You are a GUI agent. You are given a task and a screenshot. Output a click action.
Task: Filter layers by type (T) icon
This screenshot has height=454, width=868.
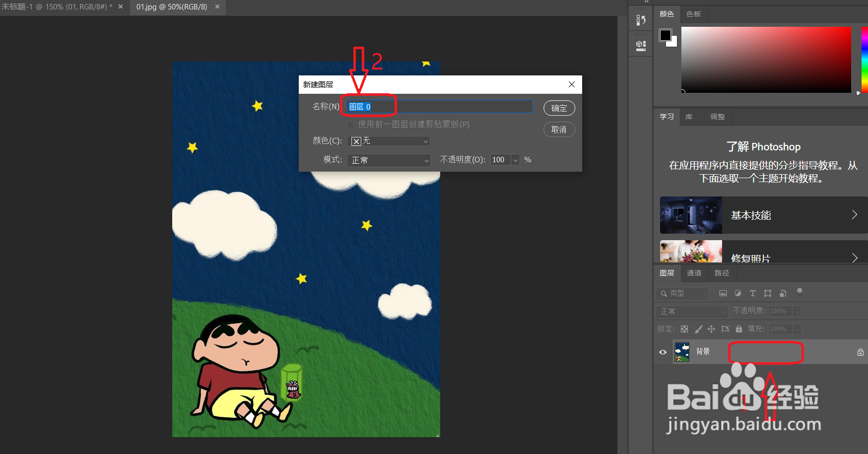click(753, 293)
